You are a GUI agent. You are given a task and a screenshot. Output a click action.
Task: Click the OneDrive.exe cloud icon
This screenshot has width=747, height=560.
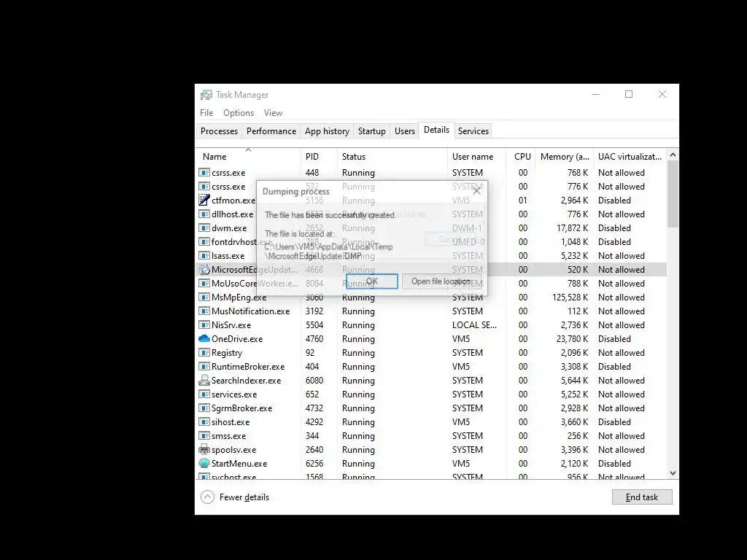[x=204, y=338]
